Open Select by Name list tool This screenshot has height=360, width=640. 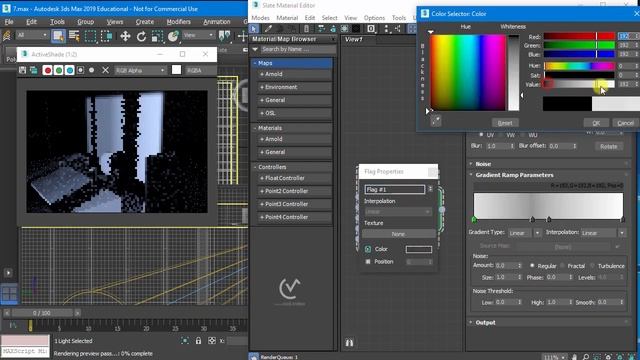pyautogui.click(x=74, y=36)
